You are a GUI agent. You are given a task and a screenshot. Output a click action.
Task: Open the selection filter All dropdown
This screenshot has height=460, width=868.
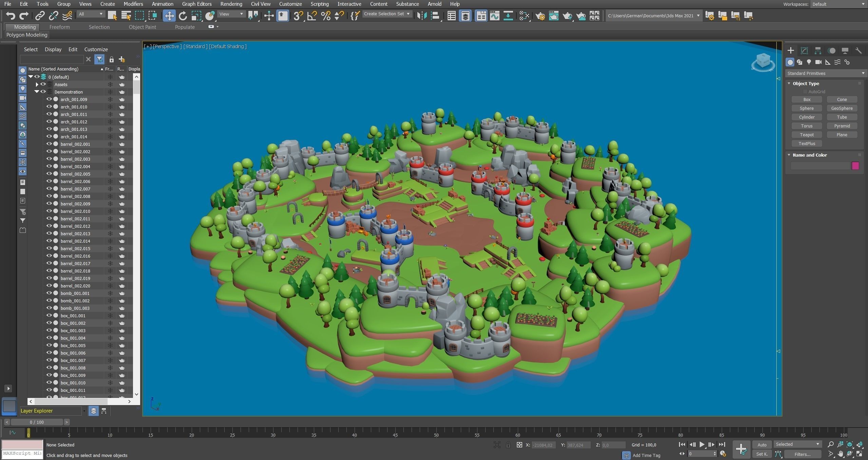pyautogui.click(x=91, y=14)
